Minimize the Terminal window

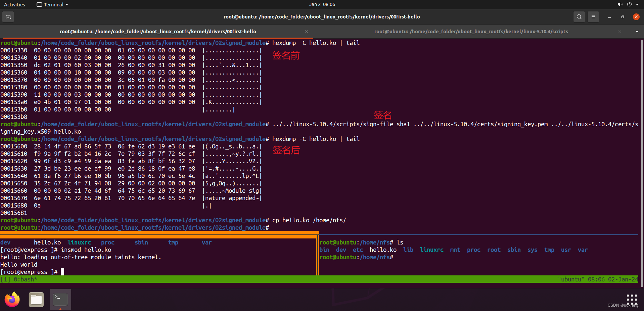click(609, 17)
